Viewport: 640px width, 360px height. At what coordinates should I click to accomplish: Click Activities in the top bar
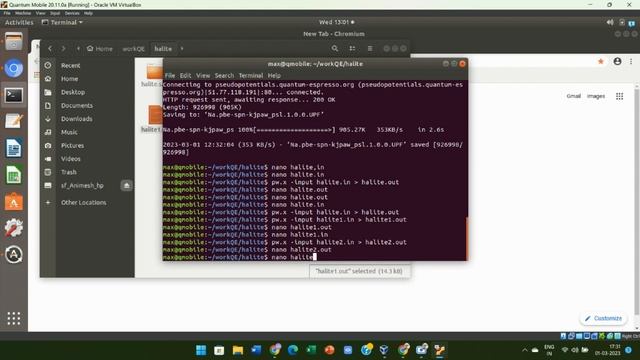click(19, 22)
